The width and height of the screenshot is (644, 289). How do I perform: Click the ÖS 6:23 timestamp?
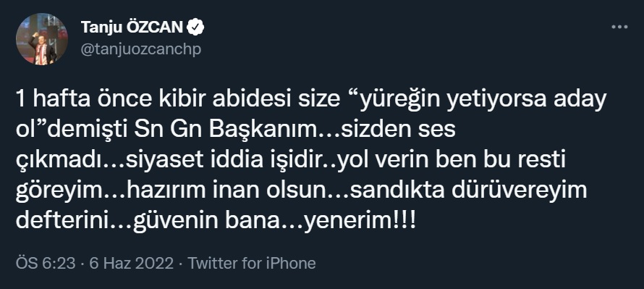point(46,263)
